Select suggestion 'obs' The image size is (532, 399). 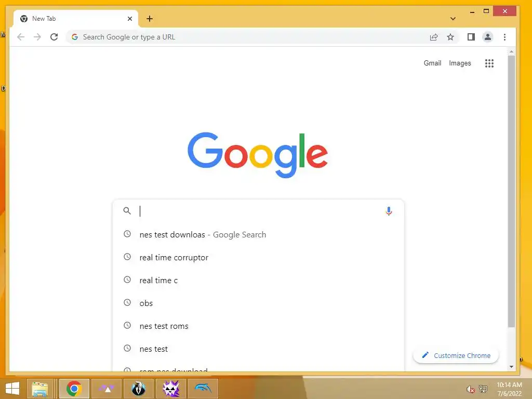[258, 303]
